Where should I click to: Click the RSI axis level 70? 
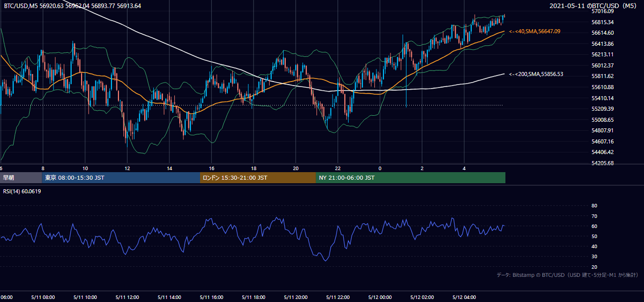click(x=594, y=216)
